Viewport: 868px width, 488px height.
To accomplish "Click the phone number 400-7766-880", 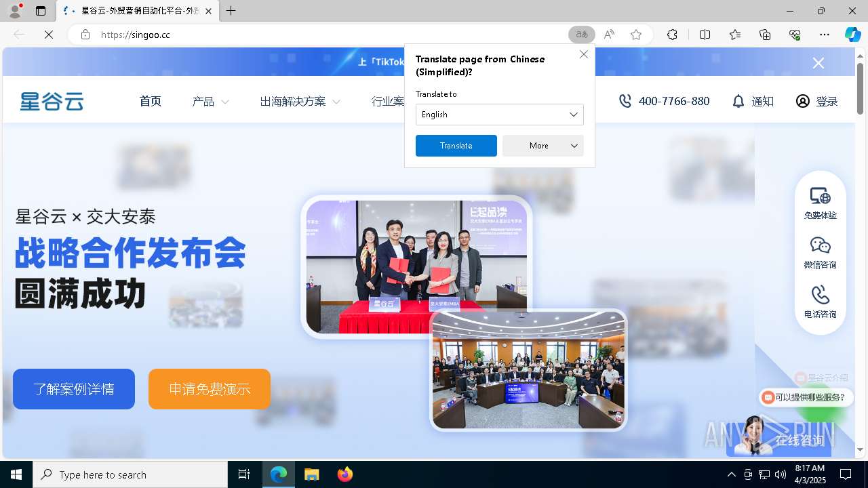I will [664, 101].
